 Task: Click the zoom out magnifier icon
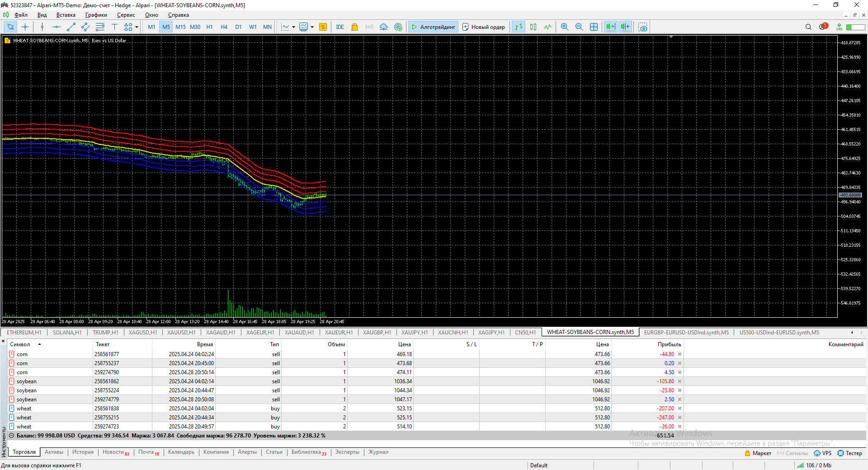click(x=579, y=27)
